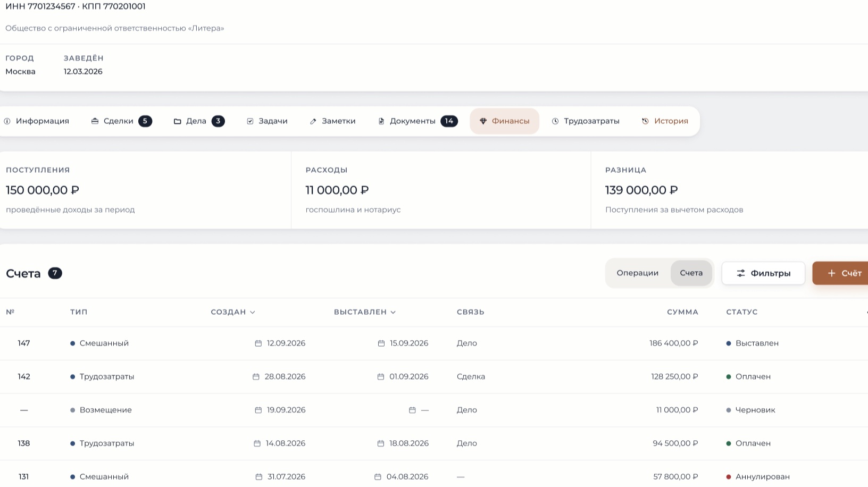
Task: Open invoice number 138
Action: click(x=24, y=443)
